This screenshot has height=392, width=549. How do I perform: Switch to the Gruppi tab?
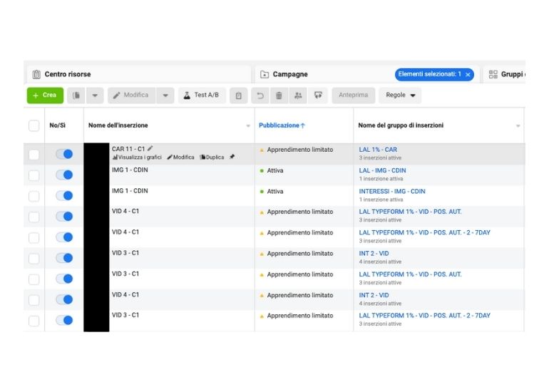(x=504, y=74)
